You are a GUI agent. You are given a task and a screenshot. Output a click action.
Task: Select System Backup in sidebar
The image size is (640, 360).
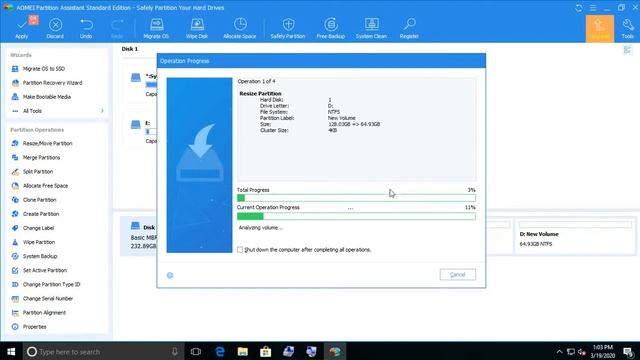tap(34, 256)
